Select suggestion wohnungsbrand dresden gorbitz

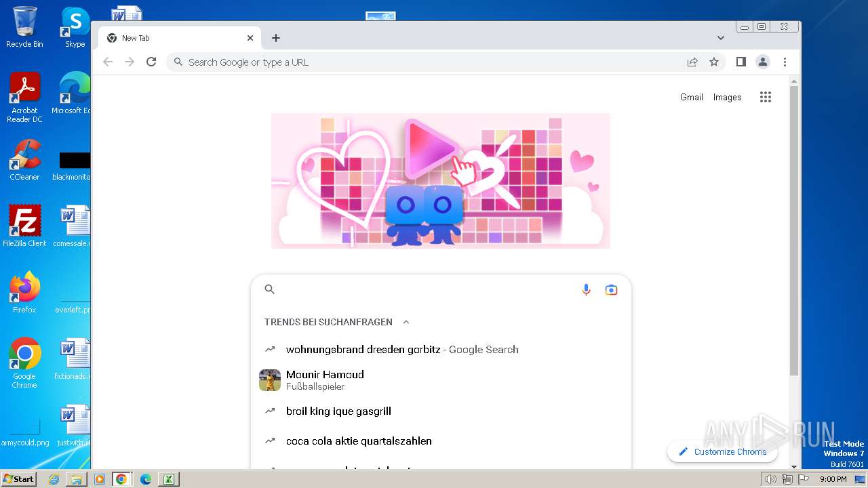(x=441, y=350)
